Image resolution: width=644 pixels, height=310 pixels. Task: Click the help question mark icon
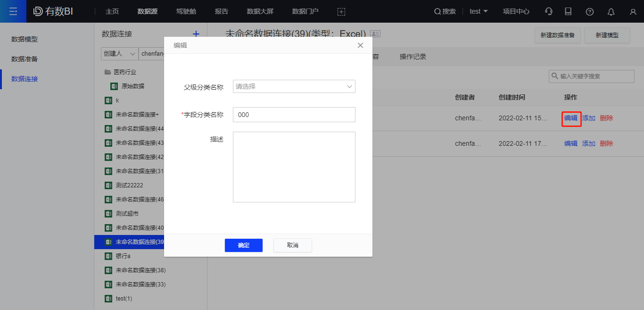coord(589,11)
